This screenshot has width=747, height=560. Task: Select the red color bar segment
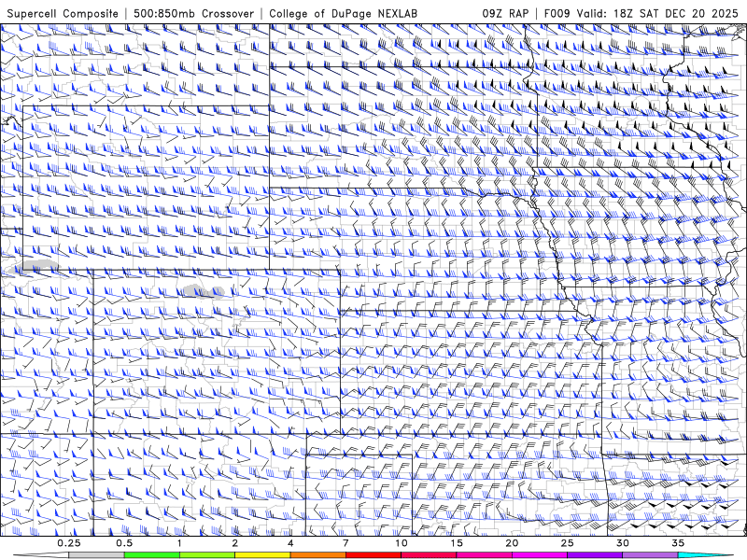click(x=373, y=555)
